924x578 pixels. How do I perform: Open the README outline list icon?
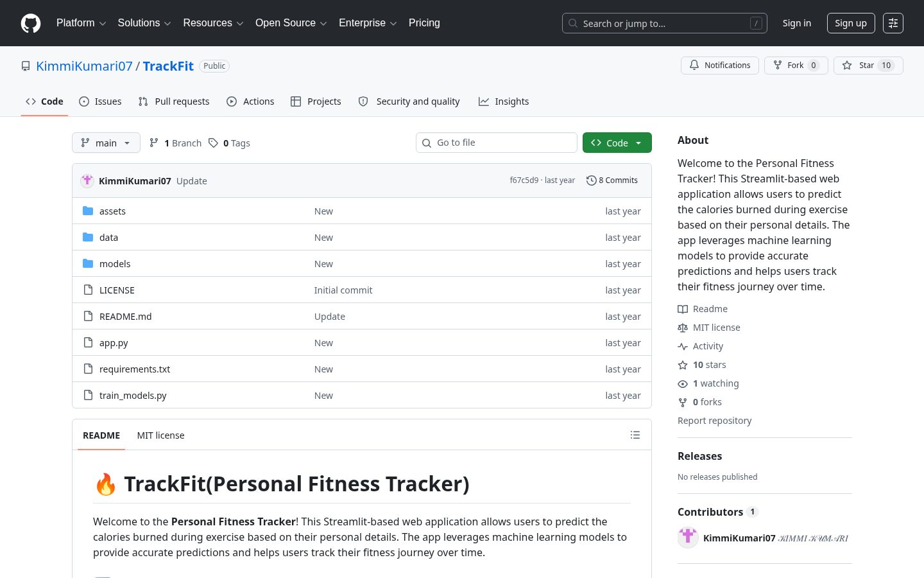click(x=635, y=435)
